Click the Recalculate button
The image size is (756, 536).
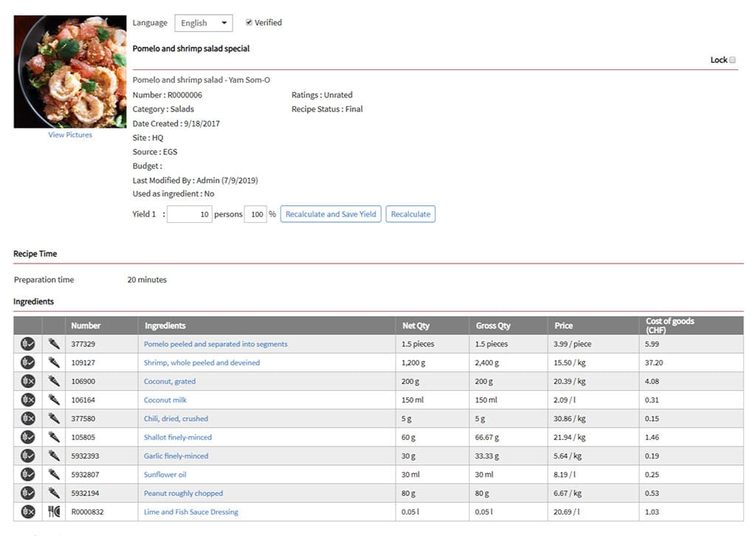click(410, 214)
